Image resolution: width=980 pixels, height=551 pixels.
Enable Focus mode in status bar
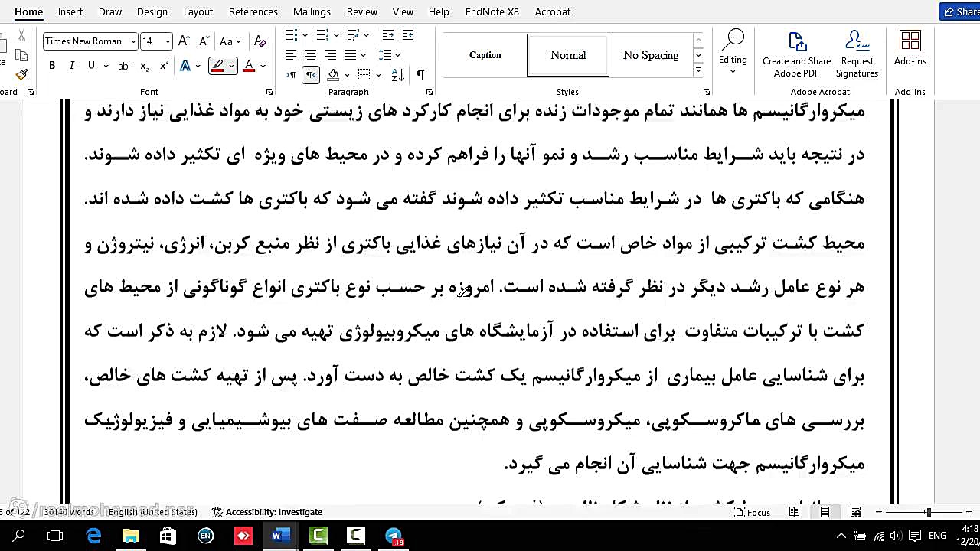pos(753,512)
